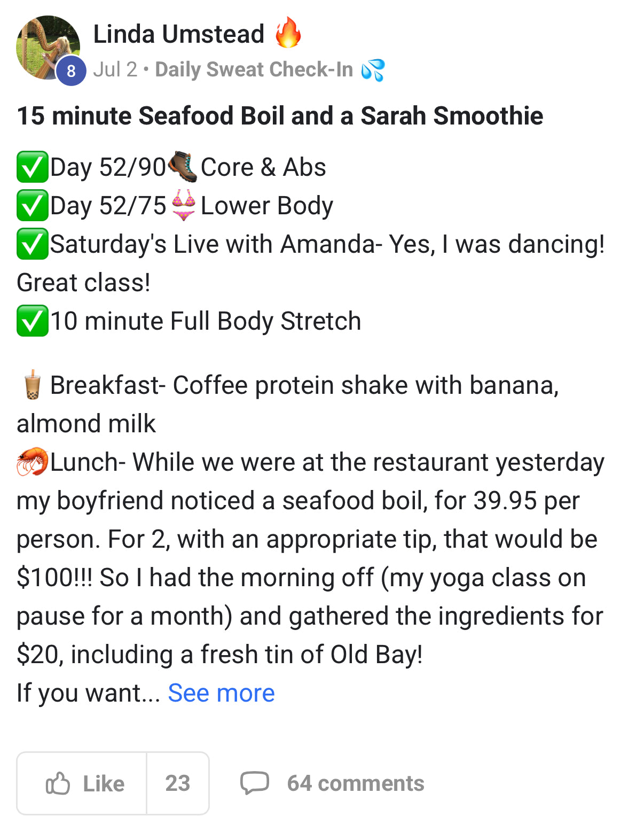Open the 64 comments thread
The width and height of the screenshot is (644, 832).
click(355, 783)
